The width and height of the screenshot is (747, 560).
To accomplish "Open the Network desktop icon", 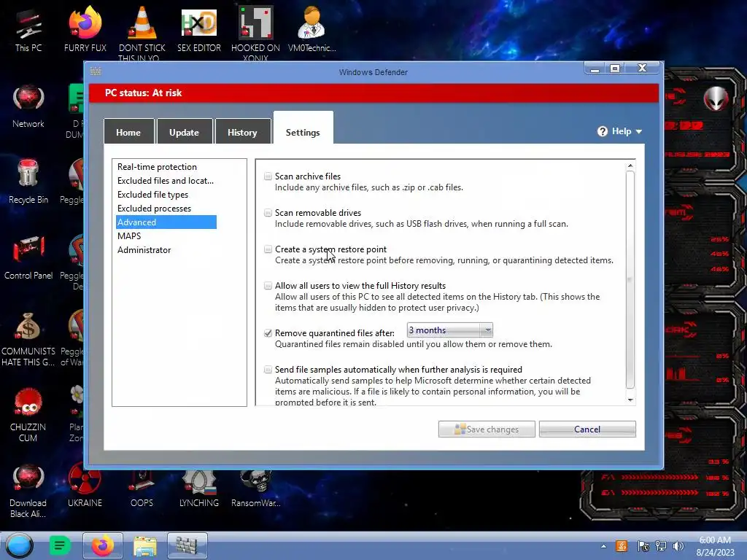I will pos(28,106).
